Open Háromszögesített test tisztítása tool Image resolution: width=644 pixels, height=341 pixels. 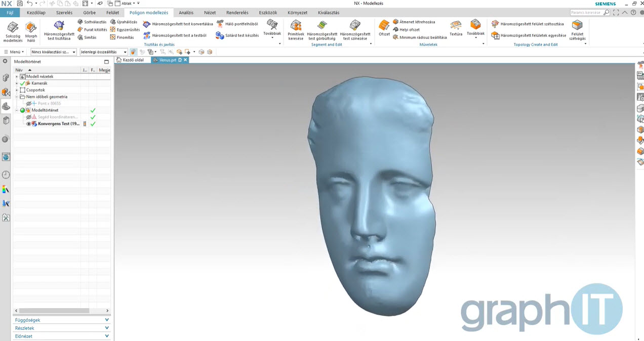[x=59, y=26]
